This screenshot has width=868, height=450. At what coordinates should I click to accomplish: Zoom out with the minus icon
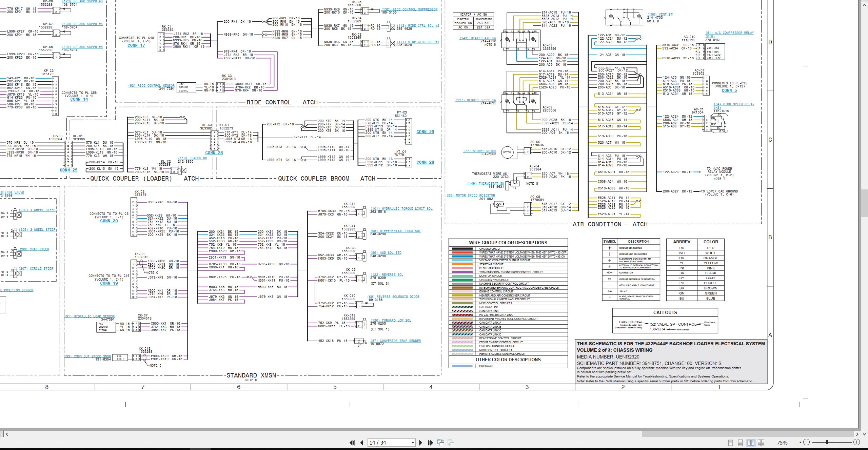[806, 442]
